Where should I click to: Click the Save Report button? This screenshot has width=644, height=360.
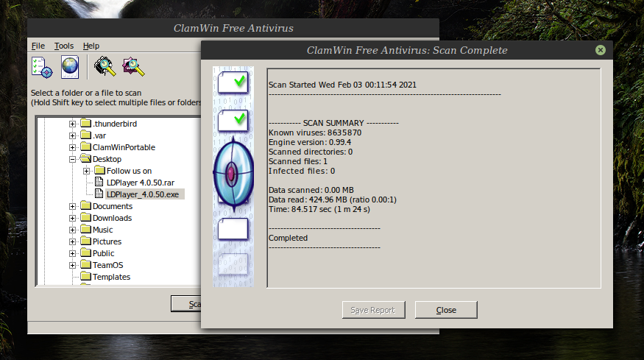coord(373,310)
